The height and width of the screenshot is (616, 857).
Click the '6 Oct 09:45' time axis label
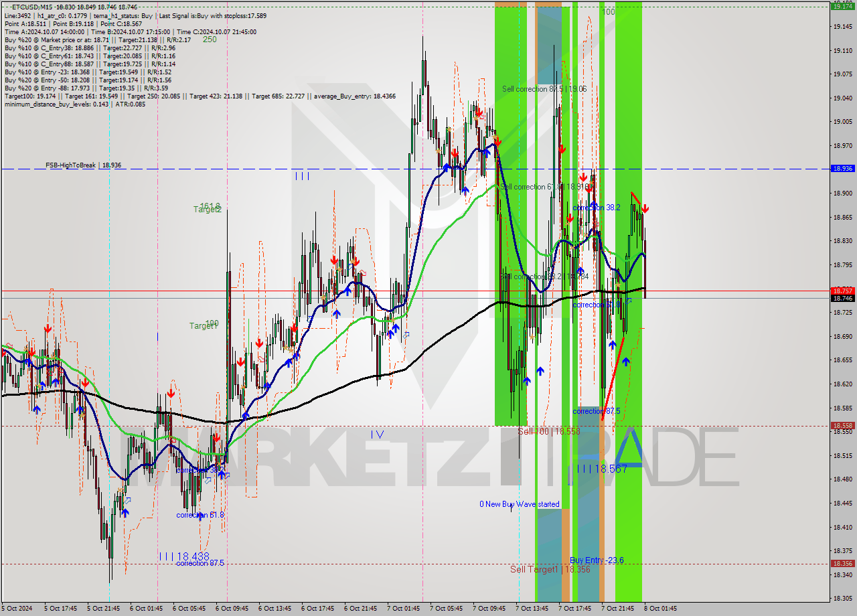click(234, 609)
